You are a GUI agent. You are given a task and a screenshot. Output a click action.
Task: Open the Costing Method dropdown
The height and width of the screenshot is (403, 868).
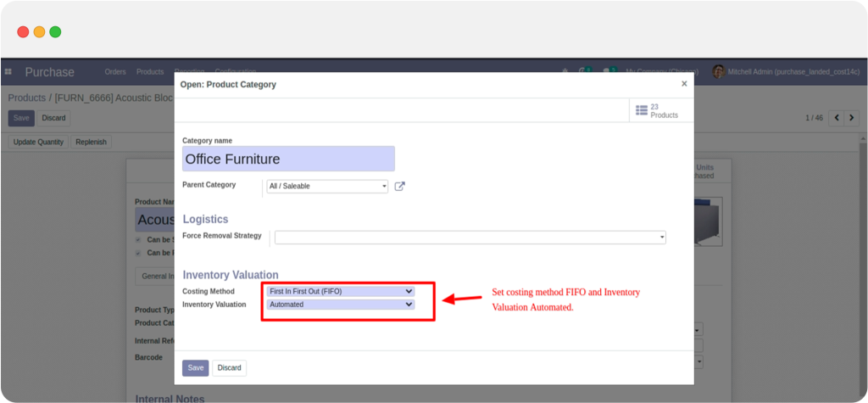(x=341, y=291)
